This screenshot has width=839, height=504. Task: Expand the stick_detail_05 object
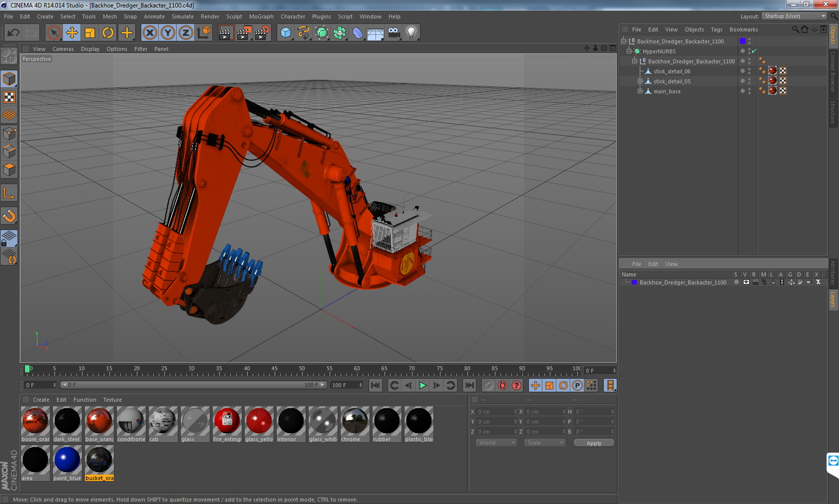point(640,81)
